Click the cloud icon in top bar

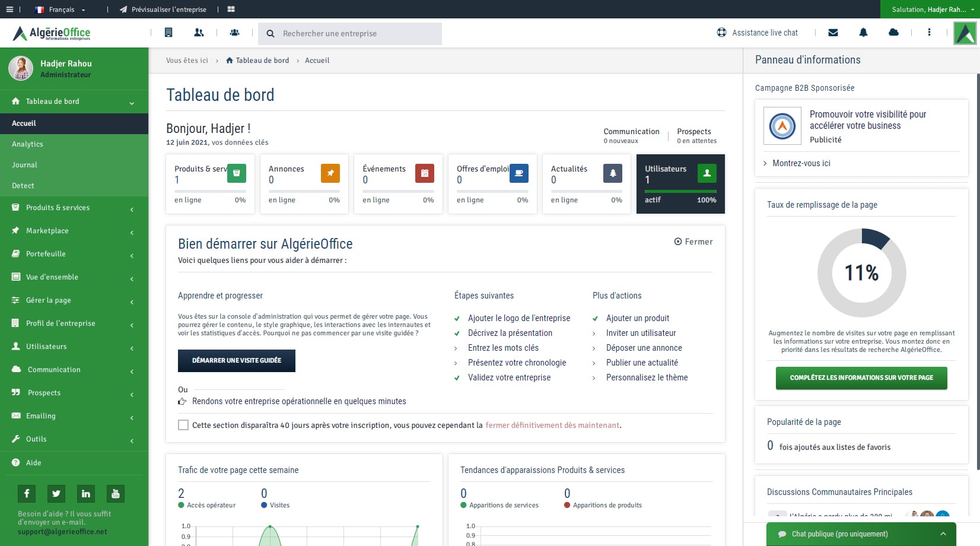coord(893,33)
